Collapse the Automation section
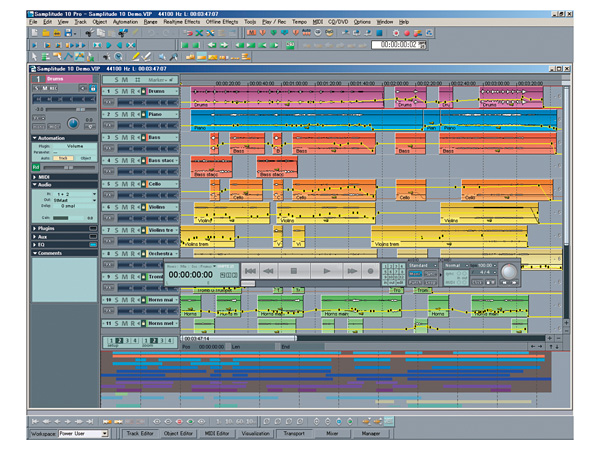Image resolution: width=600 pixels, height=450 pixels. 35,138
